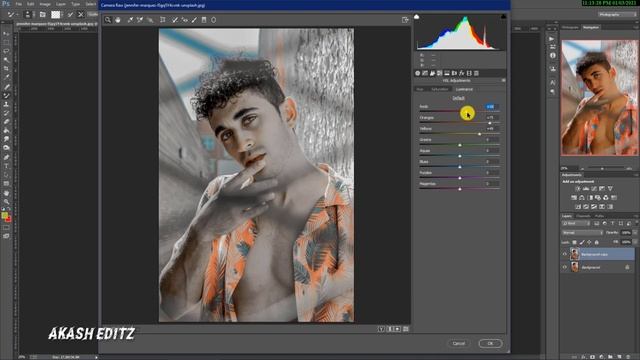The image size is (640, 360).
Task: Open the Detail panel icon
Action: coord(432,73)
